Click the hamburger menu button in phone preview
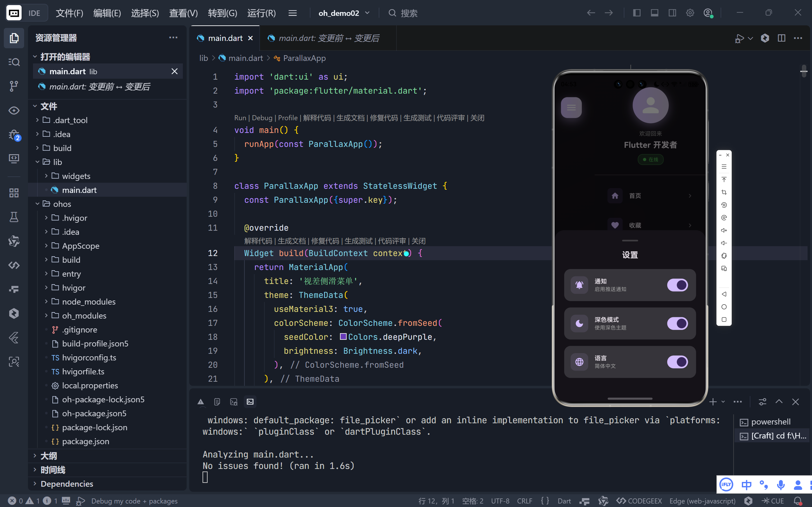 pyautogui.click(x=571, y=108)
